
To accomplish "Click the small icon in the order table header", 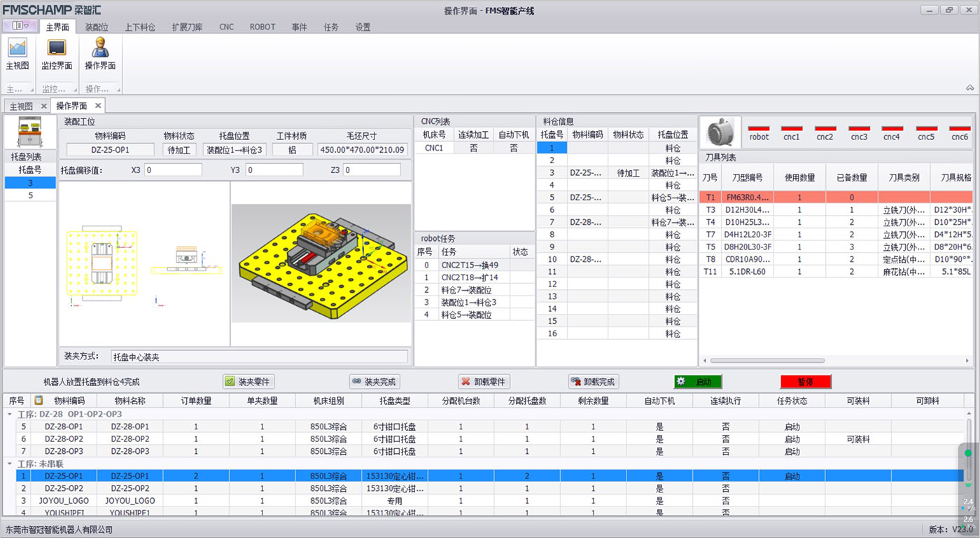I will 38,400.
